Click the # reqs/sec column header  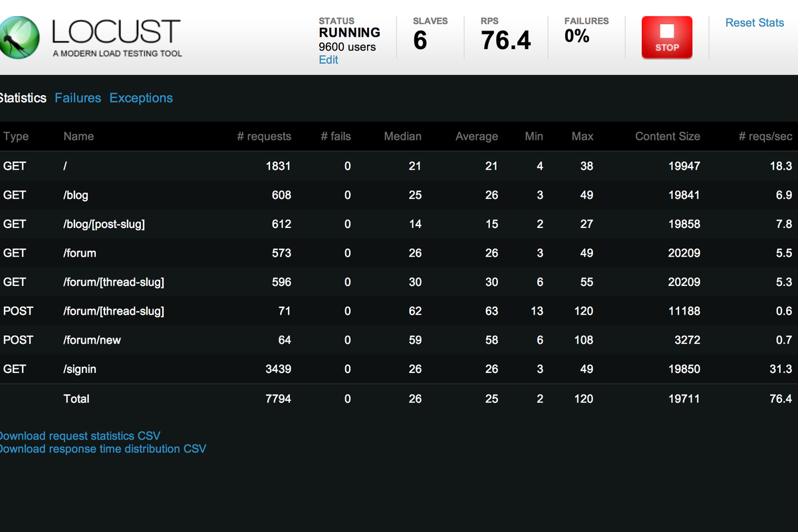[765, 136]
